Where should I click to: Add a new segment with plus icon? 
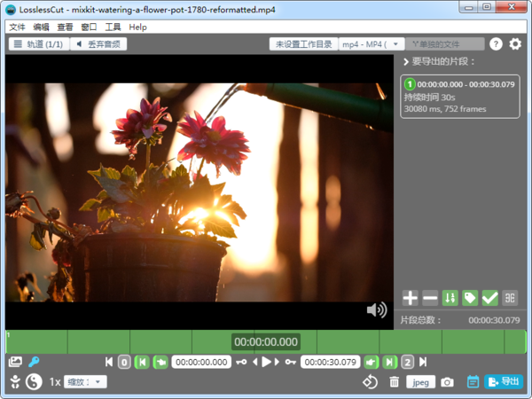[410, 298]
